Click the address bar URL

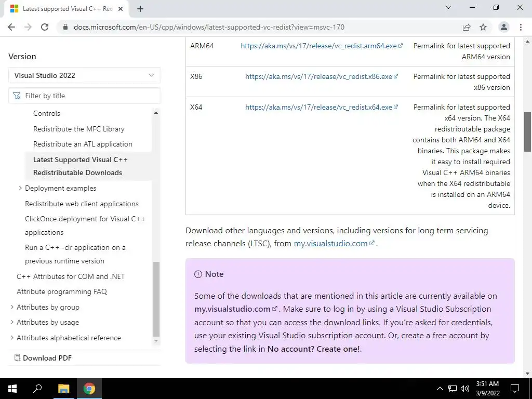(209, 27)
